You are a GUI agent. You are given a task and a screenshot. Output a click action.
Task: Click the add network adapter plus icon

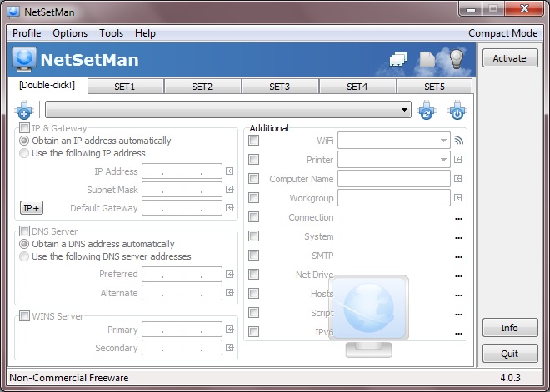click(x=24, y=110)
